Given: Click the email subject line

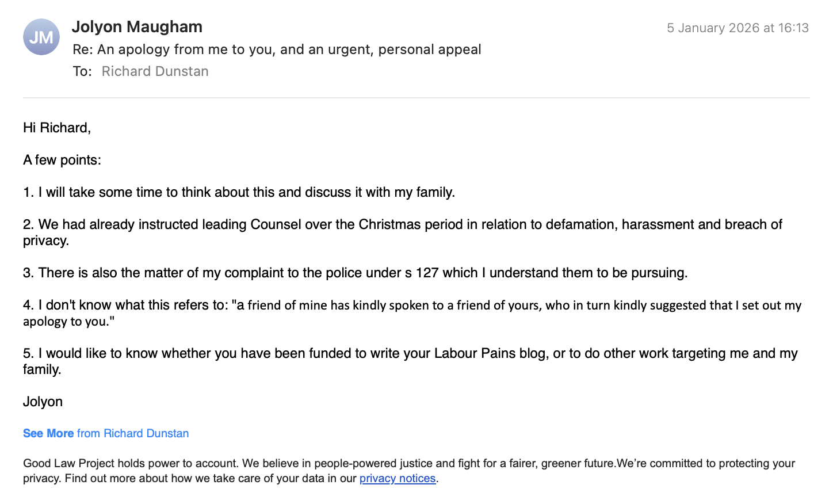Looking at the screenshot, I should tap(277, 49).
